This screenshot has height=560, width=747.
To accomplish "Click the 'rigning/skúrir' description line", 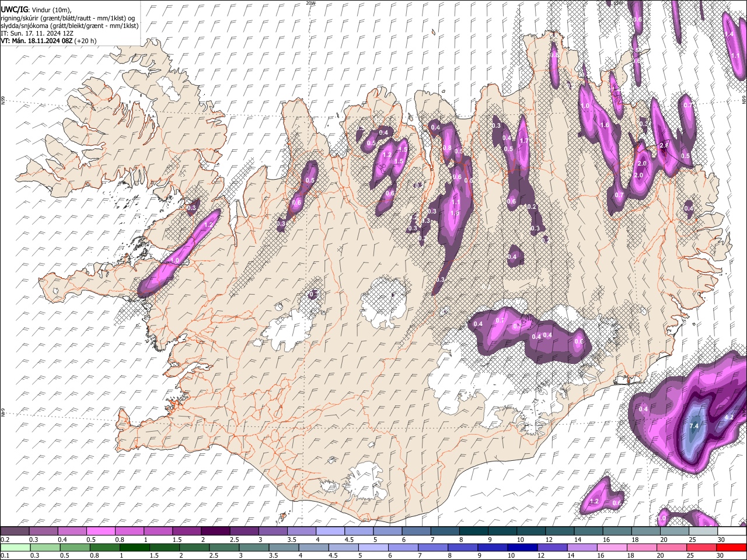I will coord(68,17).
